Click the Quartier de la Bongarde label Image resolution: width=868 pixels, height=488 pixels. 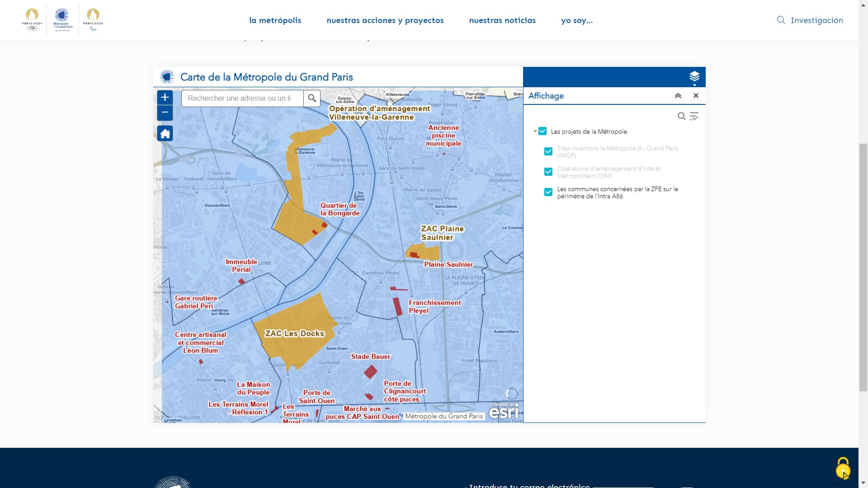click(x=340, y=209)
